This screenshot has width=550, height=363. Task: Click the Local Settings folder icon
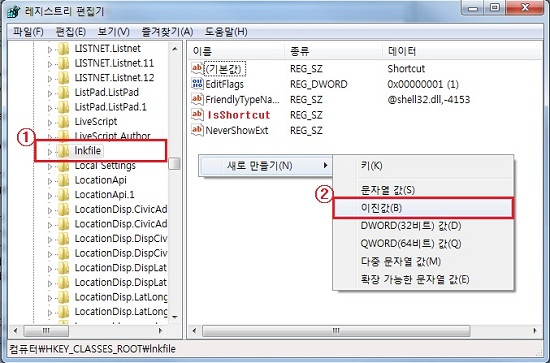tap(63, 166)
